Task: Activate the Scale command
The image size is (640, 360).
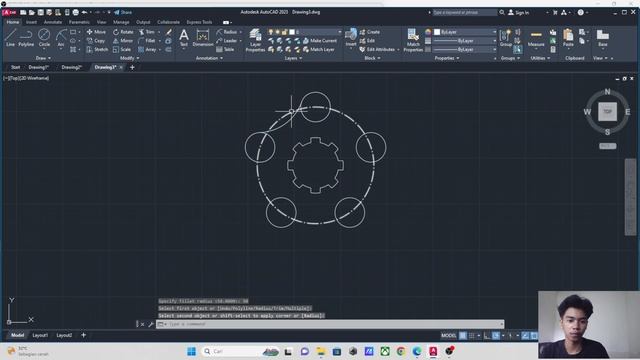Action: click(x=122, y=49)
